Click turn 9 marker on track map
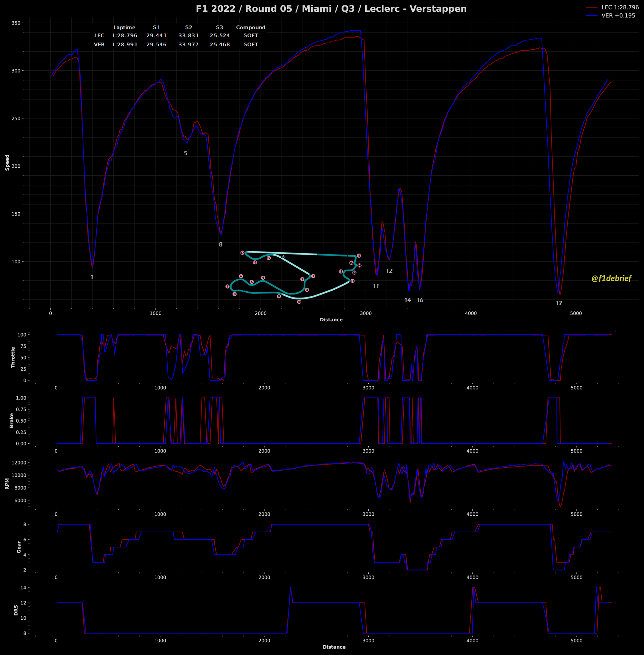The width and height of the screenshot is (644, 655). click(x=279, y=296)
